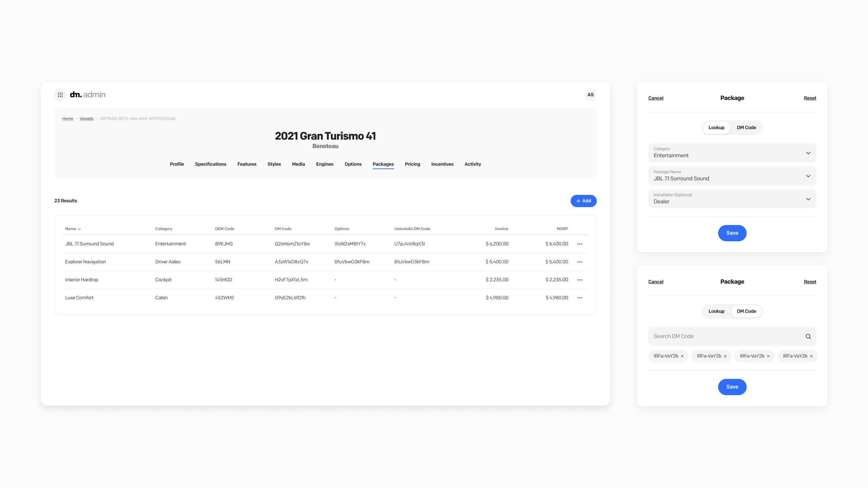Image resolution: width=868 pixels, height=488 pixels.
Task: Click the search magnifier in DM Code field
Action: (x=808, y=337)
